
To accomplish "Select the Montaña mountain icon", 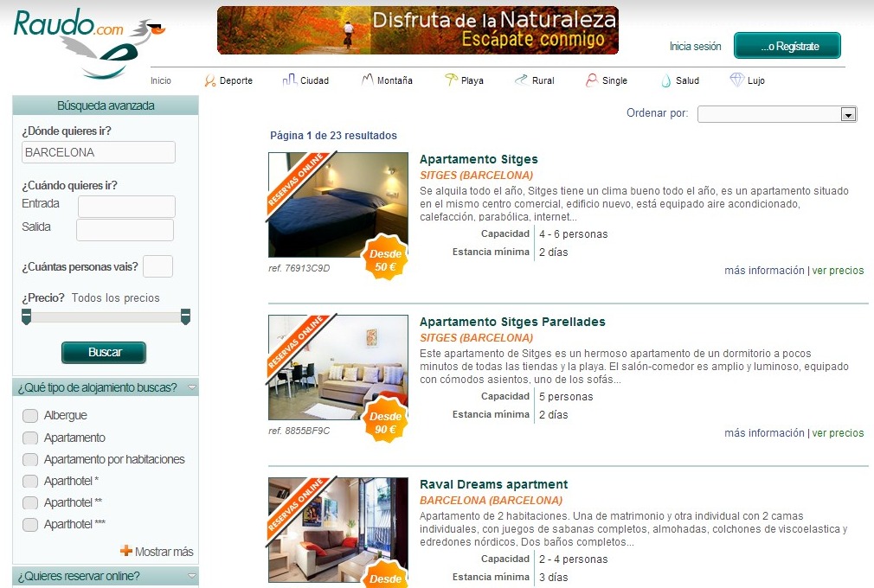I will click(x=367, y=79).
